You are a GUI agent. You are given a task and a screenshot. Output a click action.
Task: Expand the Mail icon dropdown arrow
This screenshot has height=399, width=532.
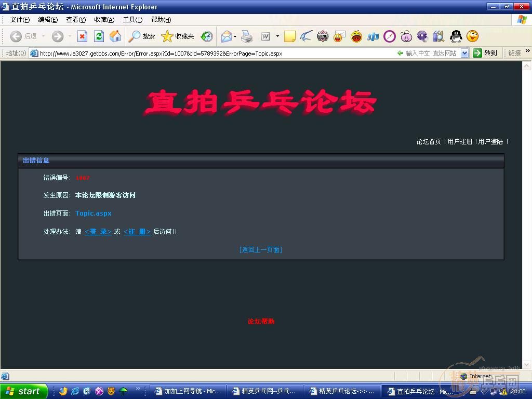point(235,36)
